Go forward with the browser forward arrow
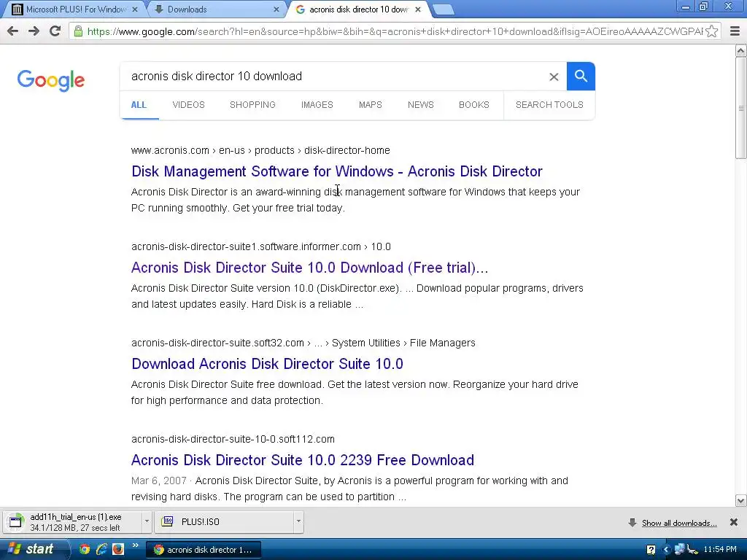Viewport: 747px width, 560px height. tap(34, 31)
